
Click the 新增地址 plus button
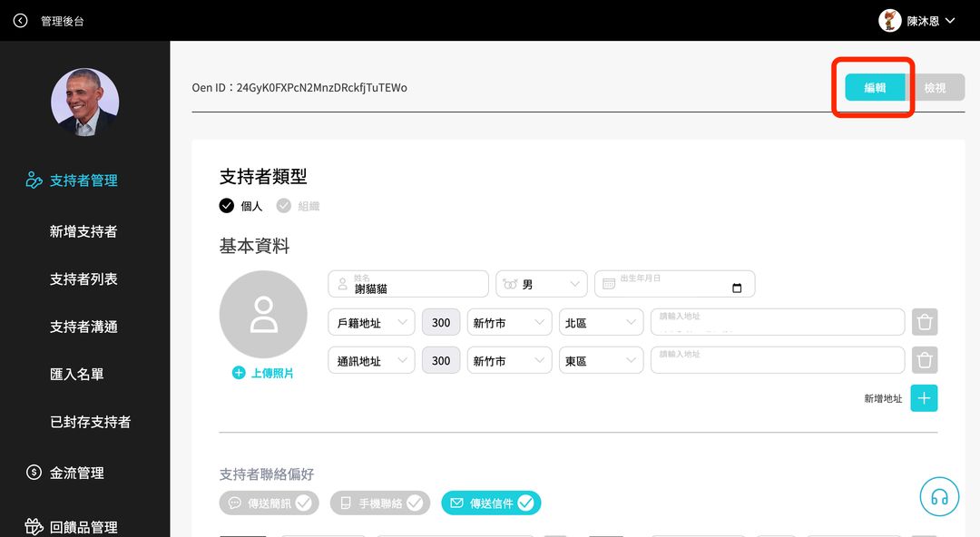[x=924, y=398]
